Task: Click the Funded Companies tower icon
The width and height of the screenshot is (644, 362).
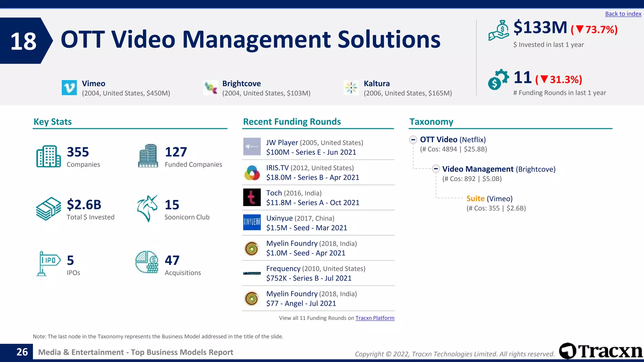Action: tap(148, 156)
